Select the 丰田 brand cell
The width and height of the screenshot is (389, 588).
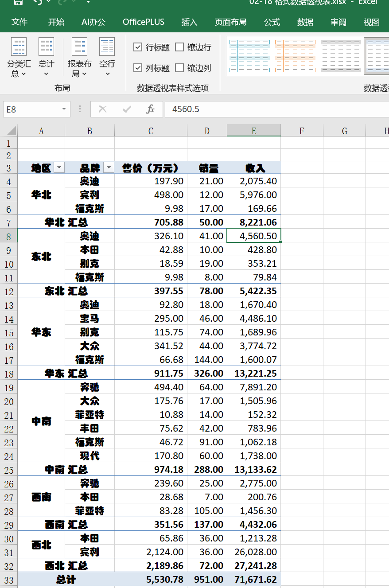(89, 428)
